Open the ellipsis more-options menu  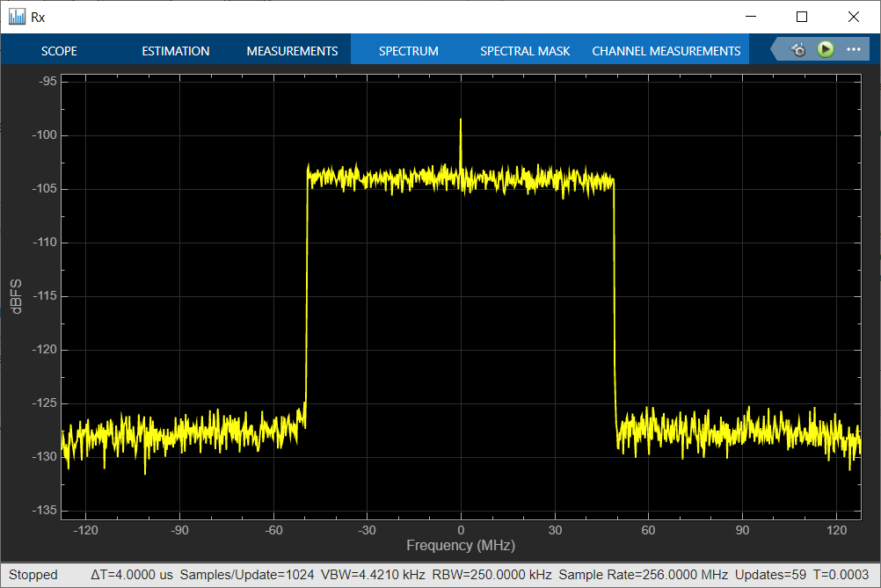pos(853,49)
